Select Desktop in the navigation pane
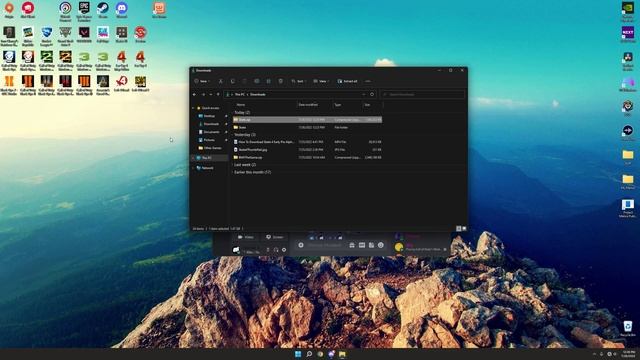640x360 pixels. coord(210,116)
